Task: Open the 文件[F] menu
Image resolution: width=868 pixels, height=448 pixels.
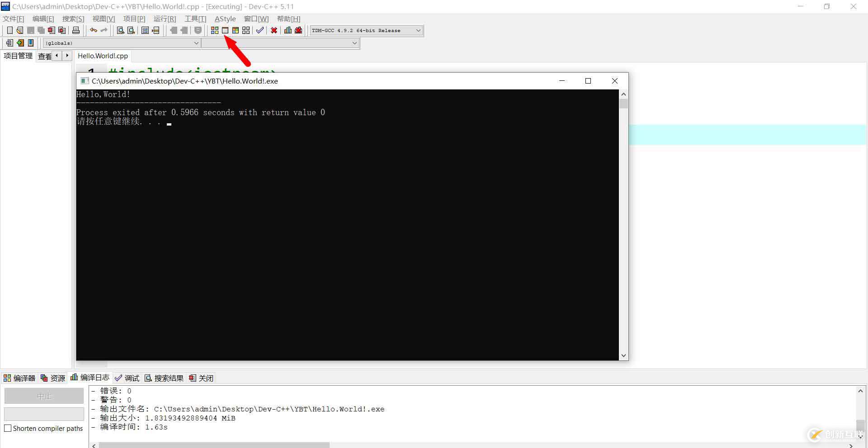Action: 14,19
